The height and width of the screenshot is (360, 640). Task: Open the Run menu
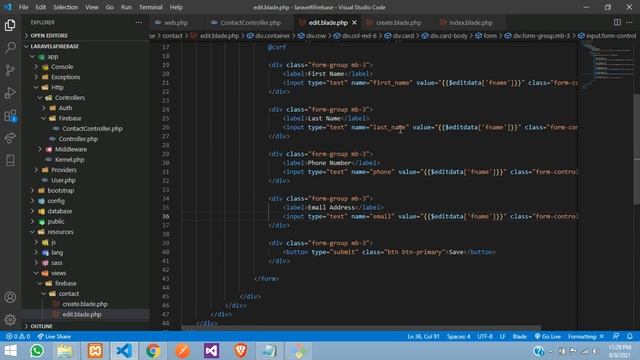click(126, 7)
